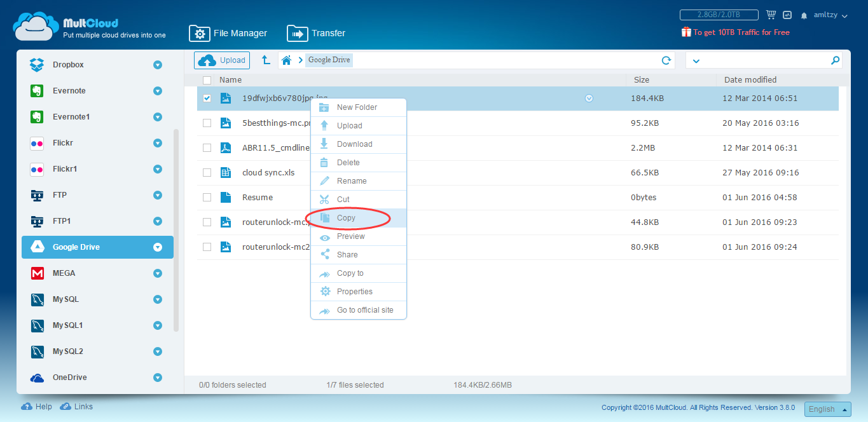The image size is (868, 422).
Task: Expand the OneDrive options arrow
Action: click(x=158, y=378)
